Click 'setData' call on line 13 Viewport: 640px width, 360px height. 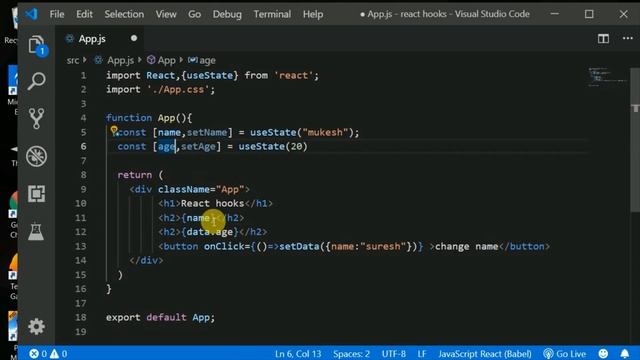click(299, 246)
